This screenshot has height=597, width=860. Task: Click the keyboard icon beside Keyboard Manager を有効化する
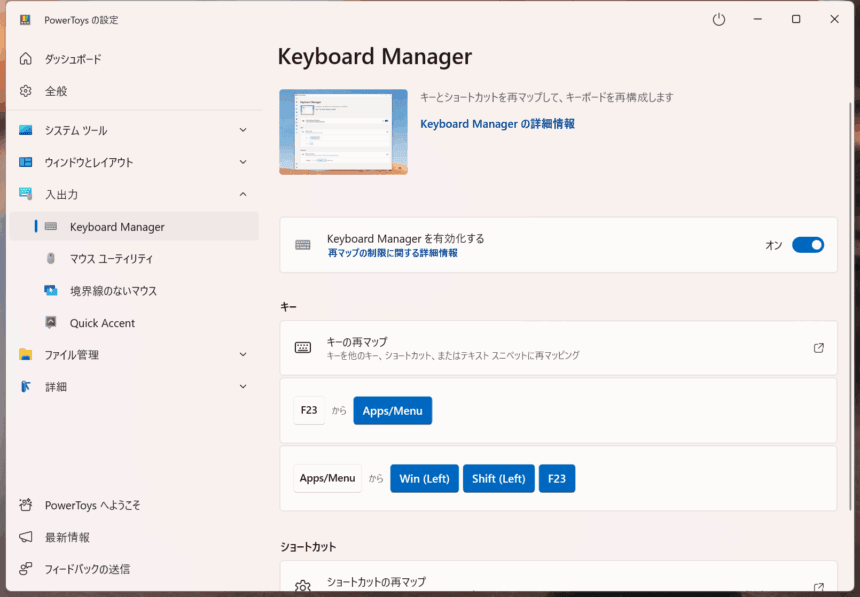click(303, 245)
